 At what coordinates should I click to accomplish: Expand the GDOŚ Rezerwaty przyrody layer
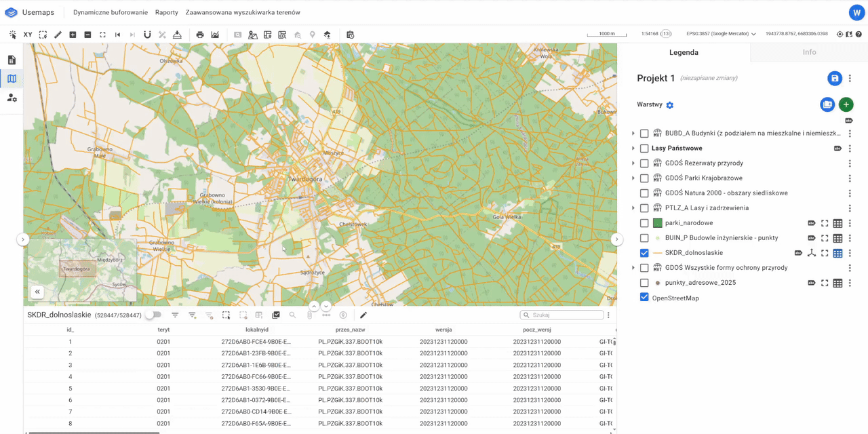(633, 163)
